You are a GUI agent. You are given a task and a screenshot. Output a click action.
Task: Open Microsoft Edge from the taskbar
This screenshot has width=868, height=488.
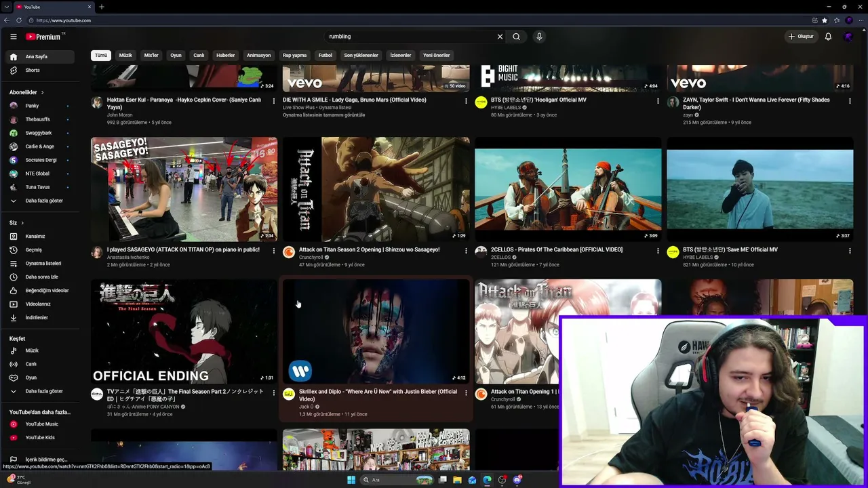coord(488,480)
